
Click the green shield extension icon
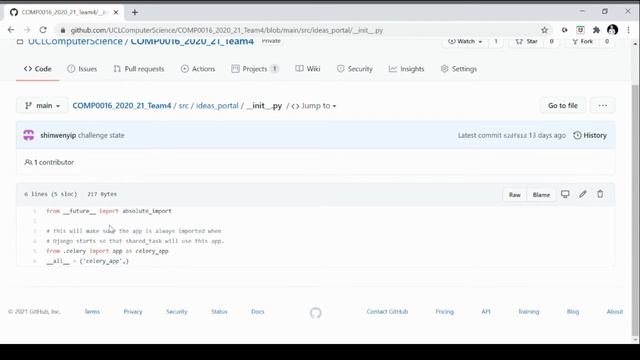point(580,30)
